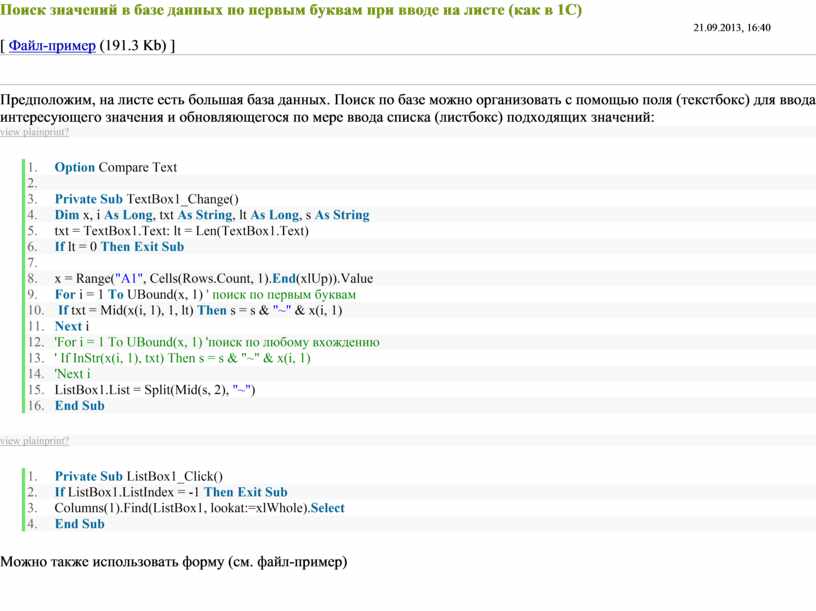Viewport: 816px width, 611px height.
Task: Click line Private Sub ListBox1_Click()
Action: (139, 476)
